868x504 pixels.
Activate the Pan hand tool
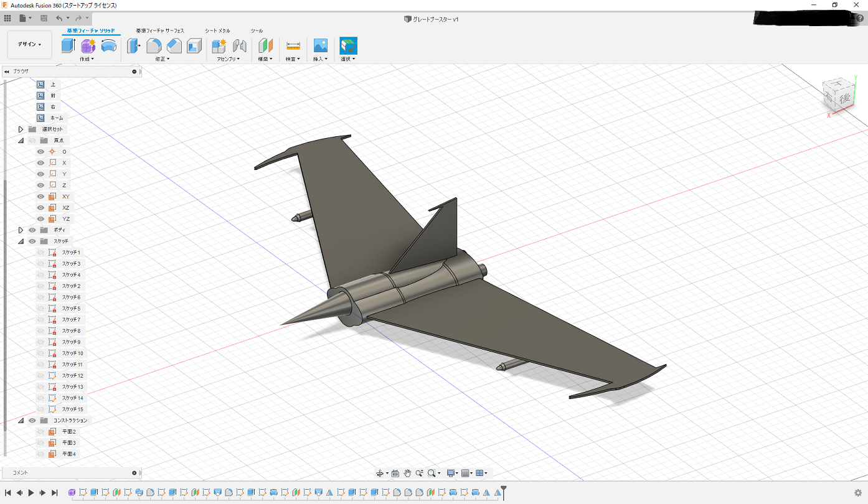[x=408, y=473]
